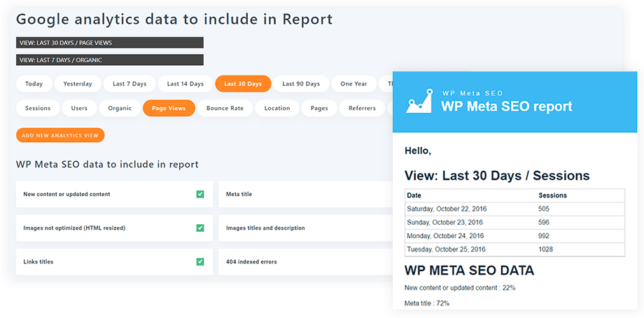644x318 pixels.
Task: Choose the Last 14 Days range
Action: [x=185, y=84]
